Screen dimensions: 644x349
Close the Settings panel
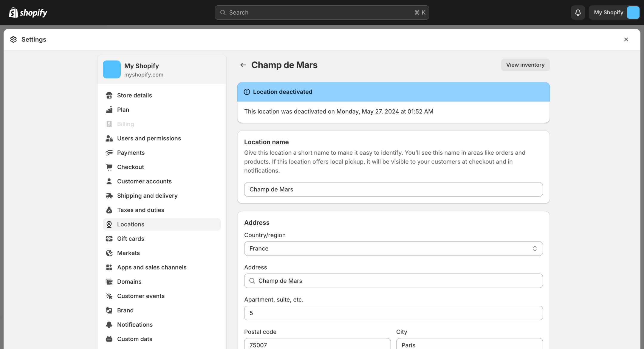626,39
